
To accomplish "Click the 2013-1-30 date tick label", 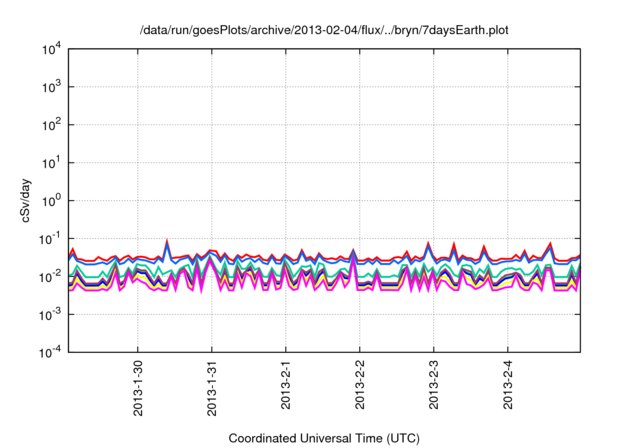I will tap(138, 388).
